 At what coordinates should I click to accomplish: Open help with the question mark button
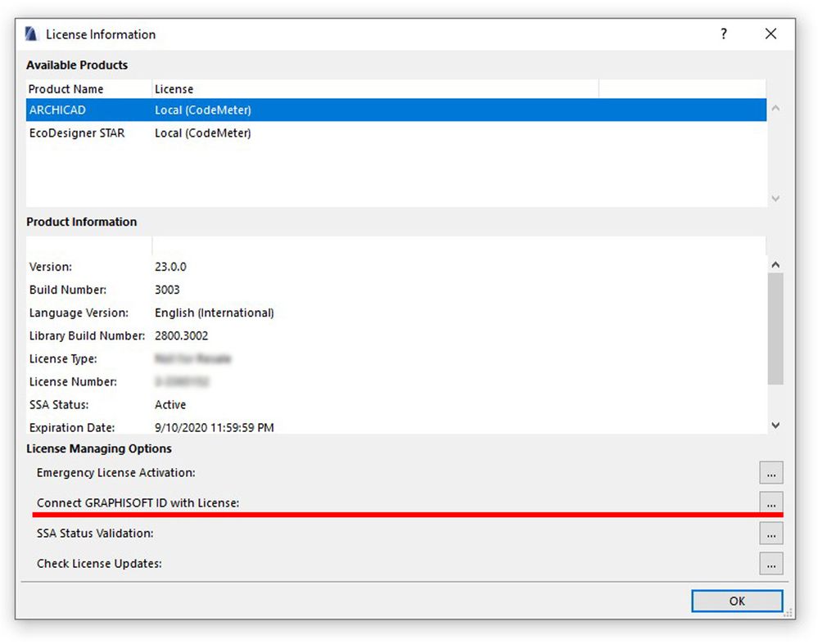pyautogui.click(x=724, y=34)
